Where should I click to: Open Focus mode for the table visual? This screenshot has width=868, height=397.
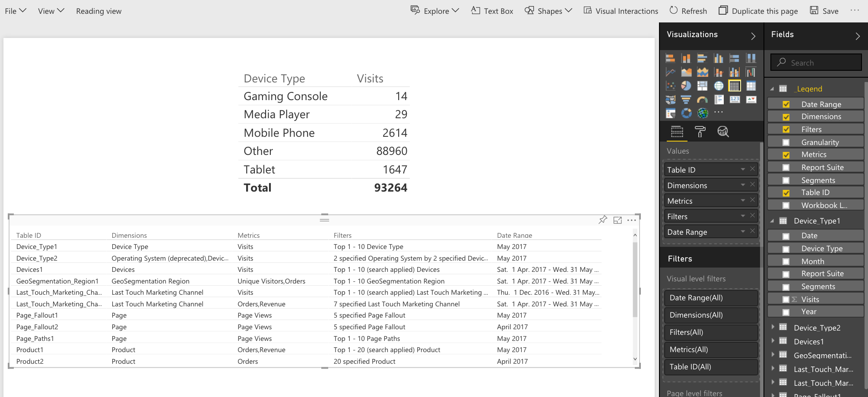[x=618, y=220]
